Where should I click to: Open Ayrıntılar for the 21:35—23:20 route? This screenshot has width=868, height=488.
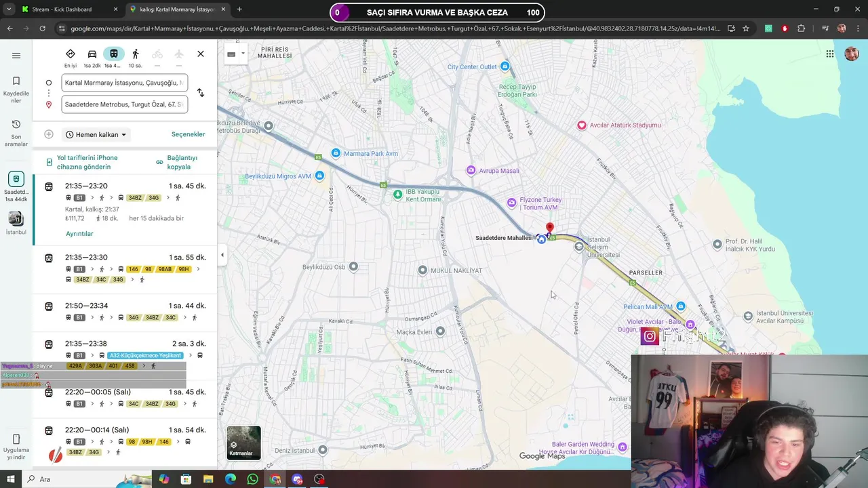tap(79, 233)
